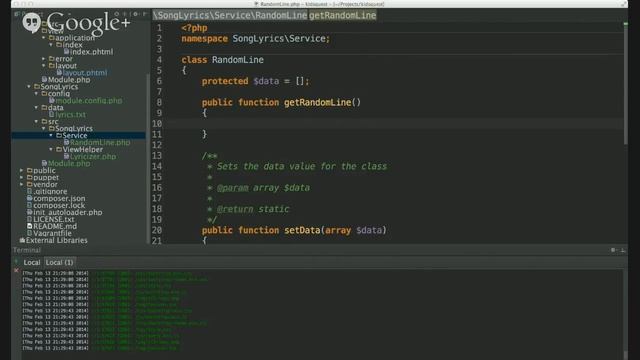Click the External Libraries icon

22,240
